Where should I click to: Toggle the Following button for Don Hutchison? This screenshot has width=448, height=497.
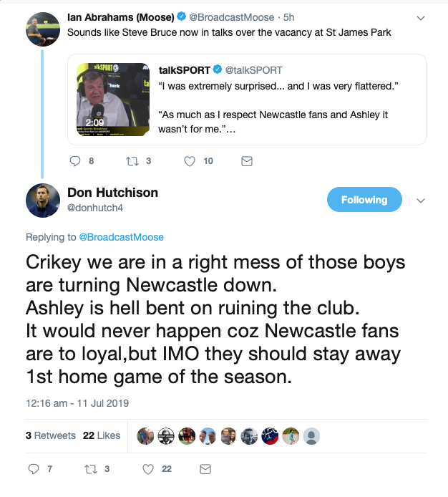364,200
